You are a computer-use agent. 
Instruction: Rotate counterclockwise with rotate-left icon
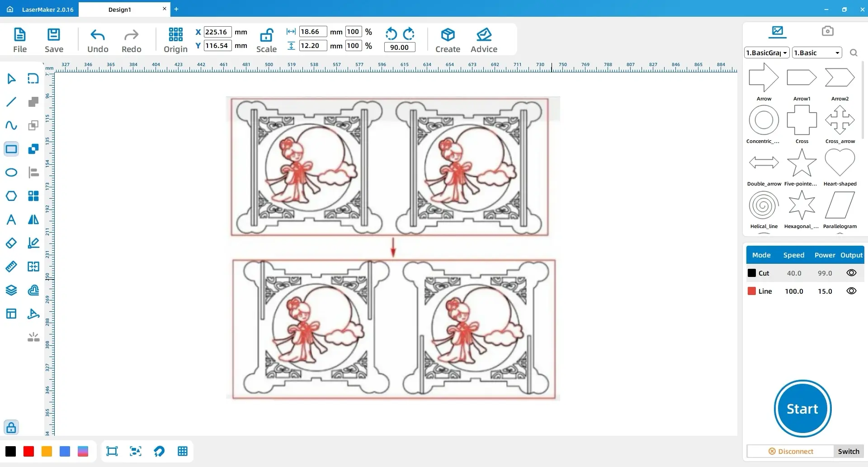click(x=391, y=34)
